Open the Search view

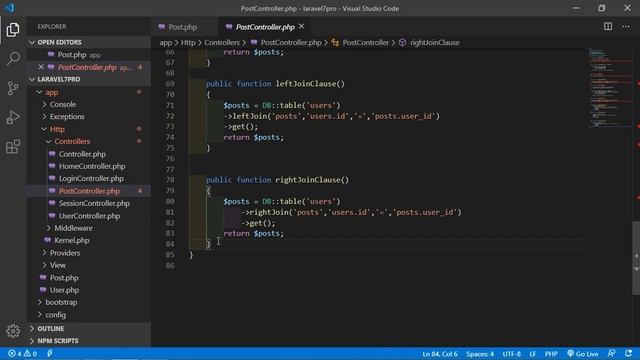(13, 59)
